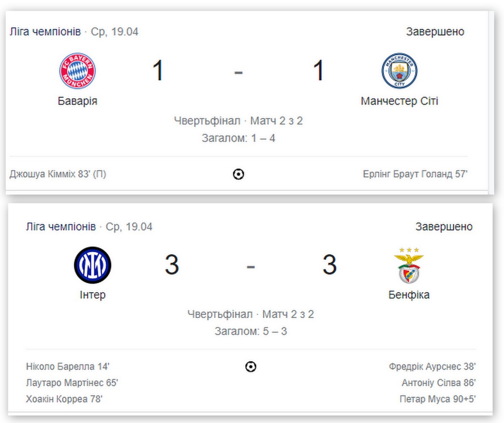Click the goal ball icon under Bayern match

point(239,175)
